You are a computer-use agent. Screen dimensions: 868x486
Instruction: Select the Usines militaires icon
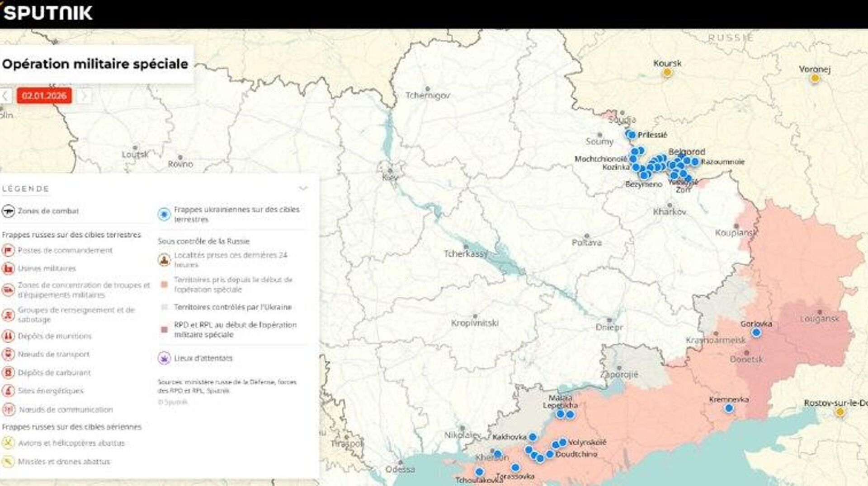coord(8,269)
